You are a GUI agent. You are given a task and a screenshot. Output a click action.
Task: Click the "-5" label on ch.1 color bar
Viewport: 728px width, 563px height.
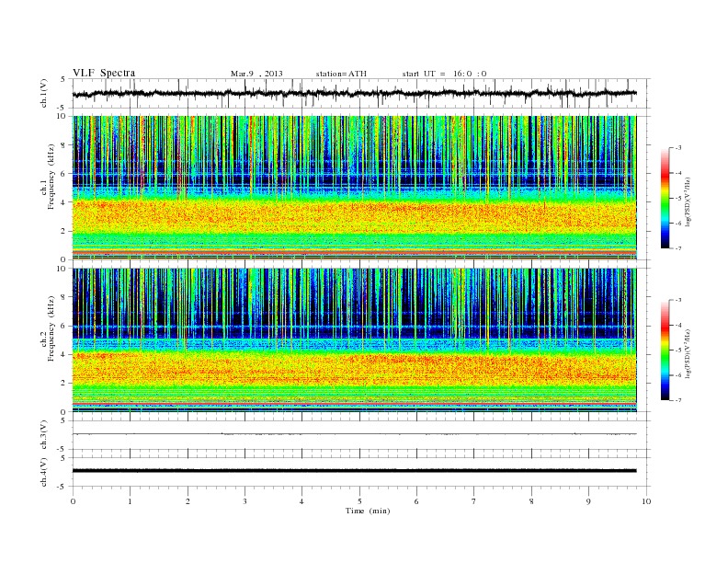click(x=678, y=199)
